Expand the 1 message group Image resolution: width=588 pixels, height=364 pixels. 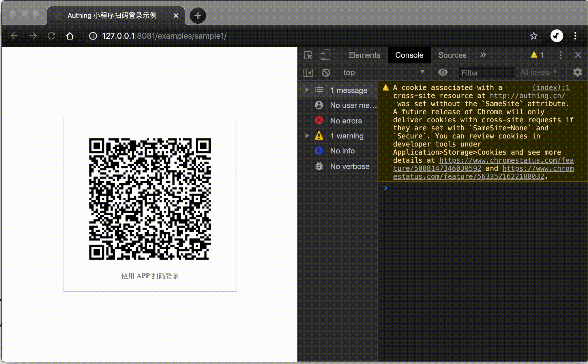pos(307,90)
